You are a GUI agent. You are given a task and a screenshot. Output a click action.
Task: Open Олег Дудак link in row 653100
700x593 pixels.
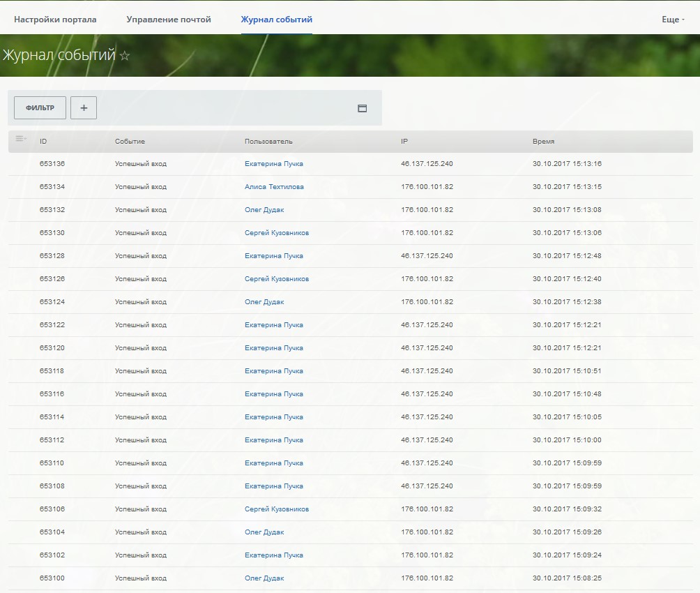click(264, 578)
